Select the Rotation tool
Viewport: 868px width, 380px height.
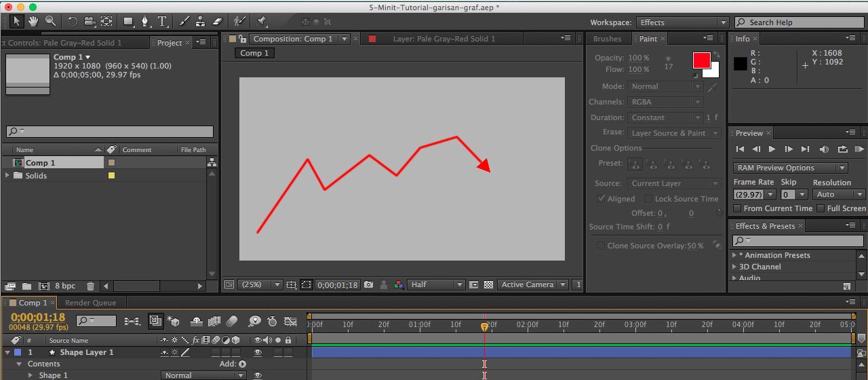pos(73,22)
